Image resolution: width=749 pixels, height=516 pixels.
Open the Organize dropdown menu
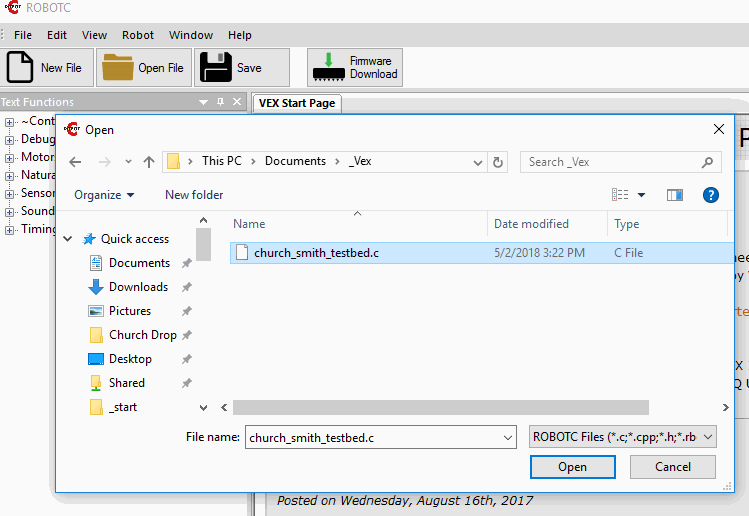pos(103,195)
